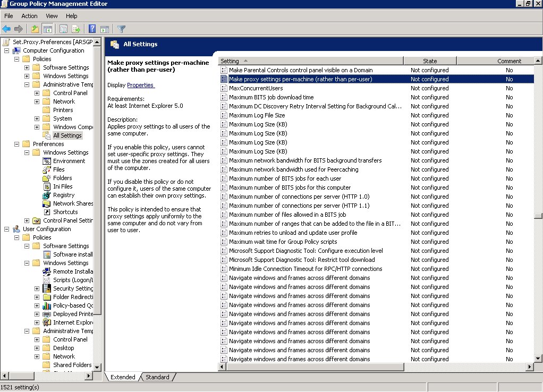Select Microsoft Support Diagnostic Tool: Restrict tool download
This screenshot has width=543, height=392.
coord(377,260)
